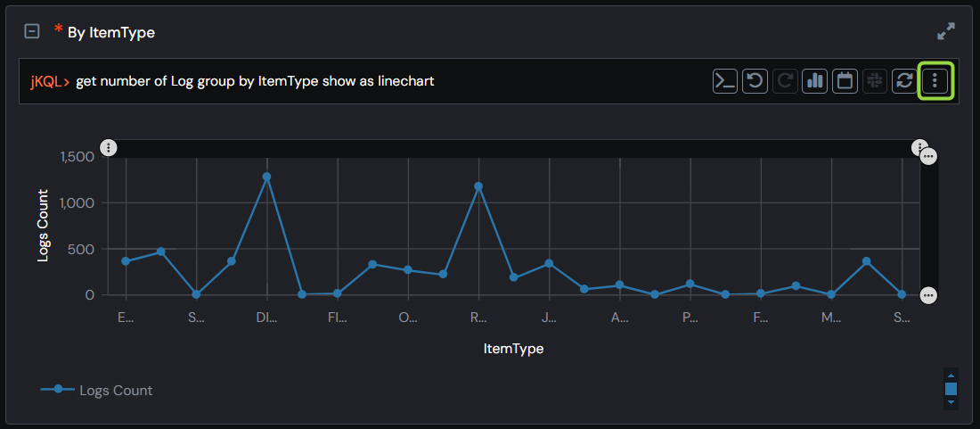Click the 500 y-axis value

(x=83, y=249)
